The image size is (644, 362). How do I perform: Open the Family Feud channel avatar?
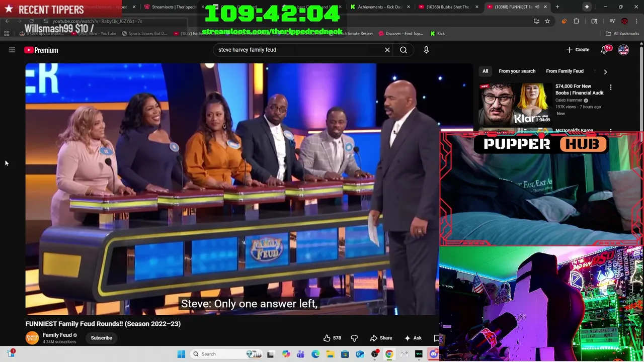32,338
